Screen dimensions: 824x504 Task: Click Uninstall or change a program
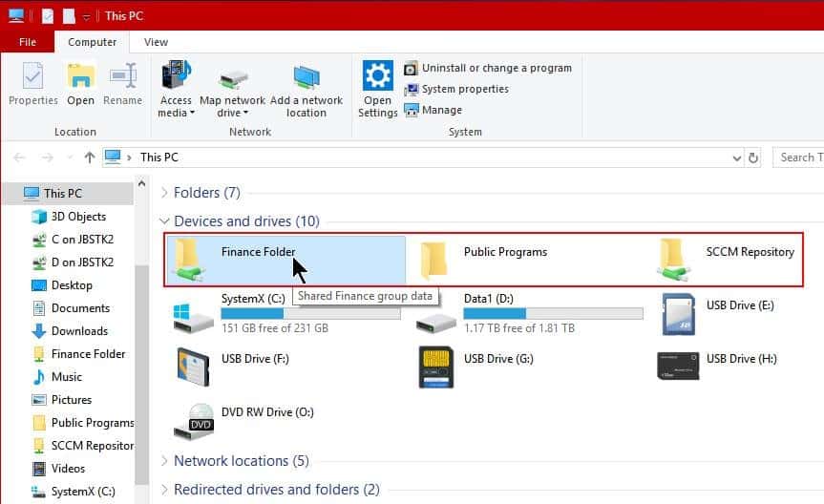click(488, 69)
